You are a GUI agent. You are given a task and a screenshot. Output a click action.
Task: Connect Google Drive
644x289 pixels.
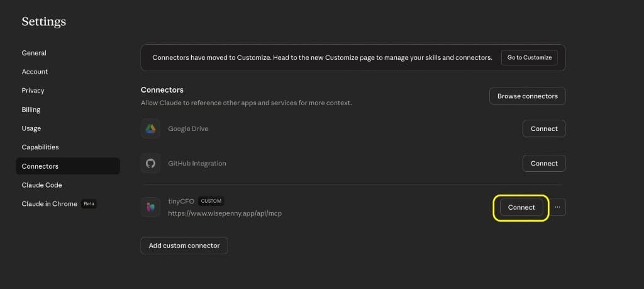(x=544, y=128)
